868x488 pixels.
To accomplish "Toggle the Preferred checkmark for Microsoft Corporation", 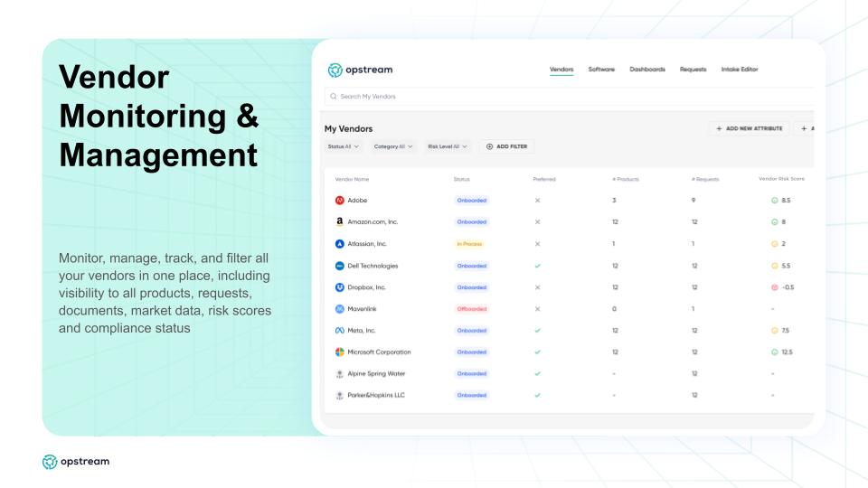I will click(x=537, y=352).
